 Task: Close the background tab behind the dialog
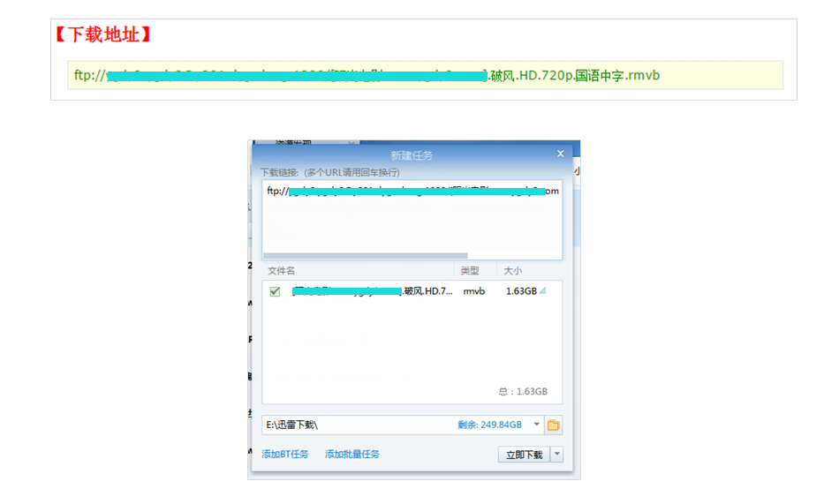tap(351, 143)
